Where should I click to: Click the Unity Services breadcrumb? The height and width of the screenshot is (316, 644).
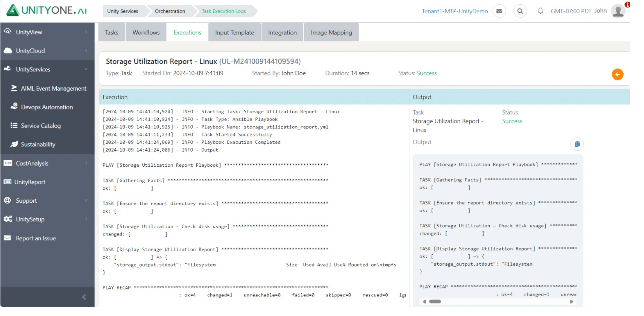point(123,11)
